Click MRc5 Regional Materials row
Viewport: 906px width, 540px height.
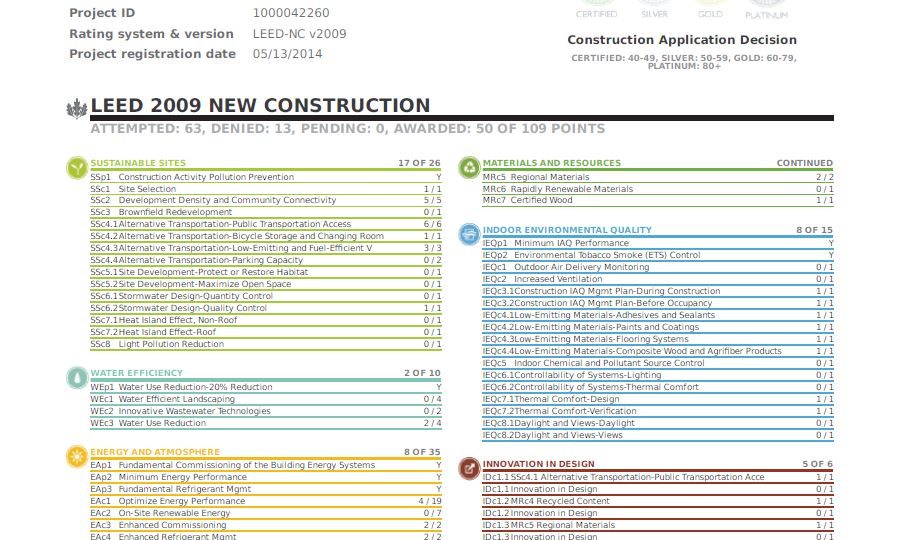(658, 177)
